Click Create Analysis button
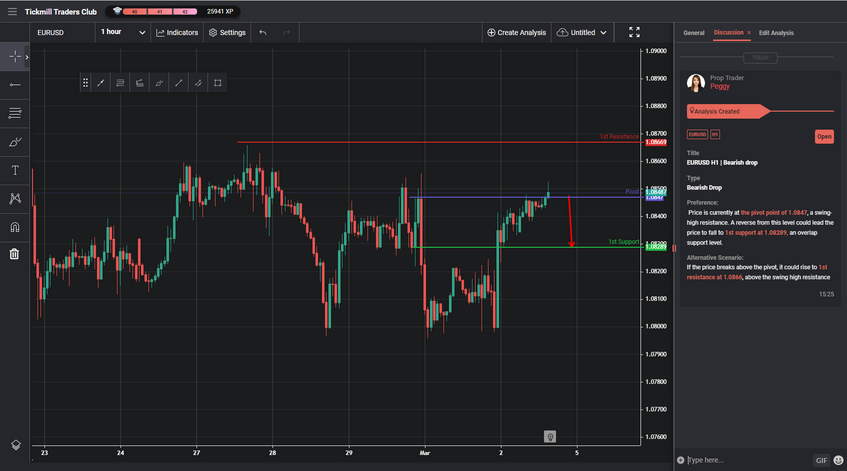This screenshot has height=471, width=847. point(517,32)
